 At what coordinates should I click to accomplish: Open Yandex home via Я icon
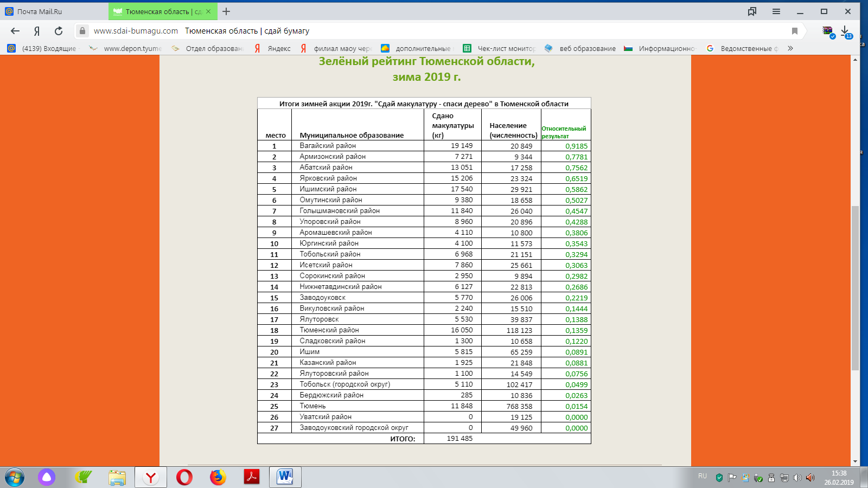pyautogui.click(x=37, y=31)
